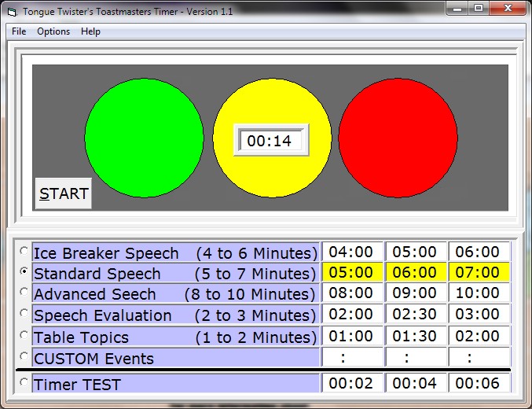Click the yellow 07:00 Standard Speech field

(479, 273)
